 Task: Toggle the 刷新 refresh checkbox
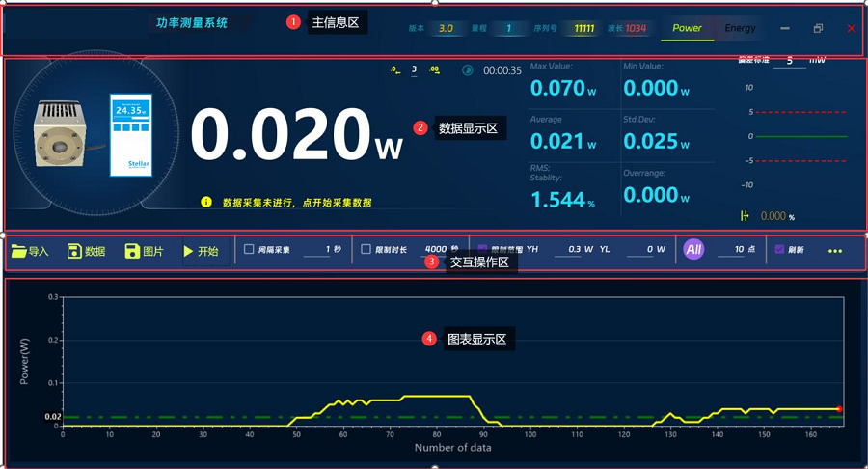[x=780, y=249]
